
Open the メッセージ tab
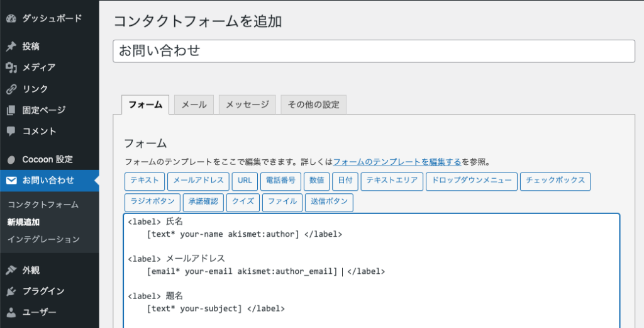tap(247, 105)
